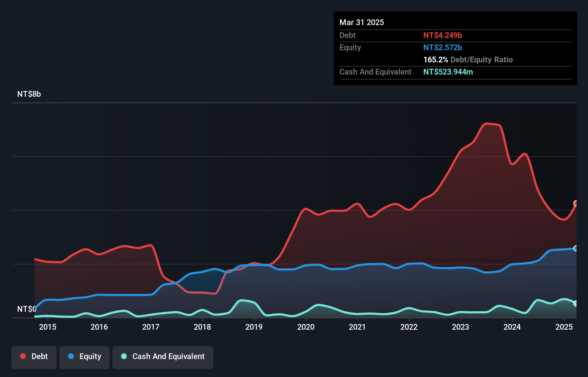Click the Mar 31 2025 tooltip date

pyautogui.click(x=362, y=22)
